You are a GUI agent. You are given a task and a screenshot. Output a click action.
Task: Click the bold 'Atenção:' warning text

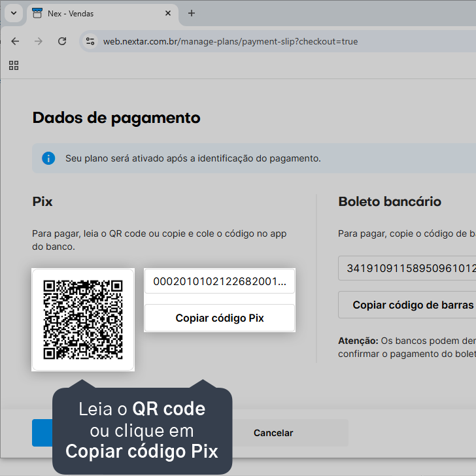click(x=358, y=341)
